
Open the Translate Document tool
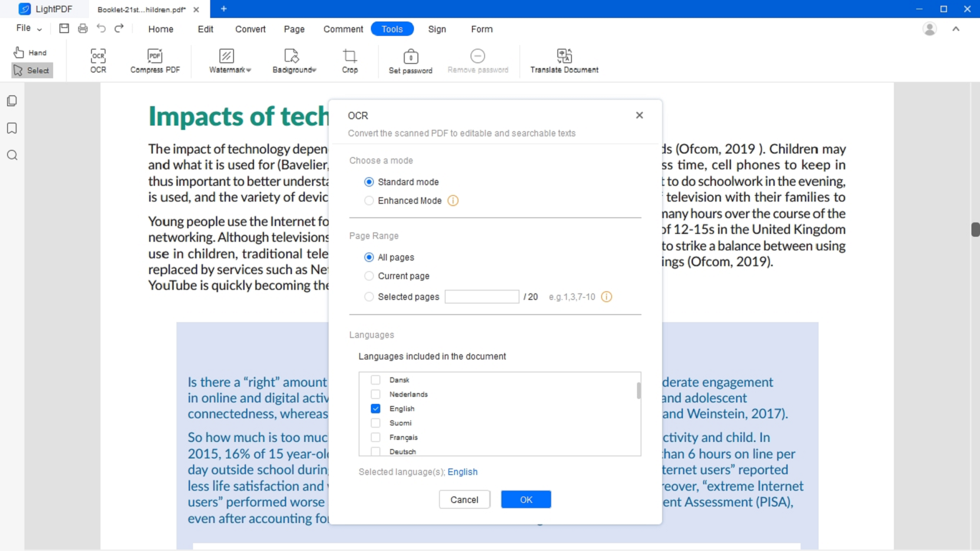click(564, 57)
